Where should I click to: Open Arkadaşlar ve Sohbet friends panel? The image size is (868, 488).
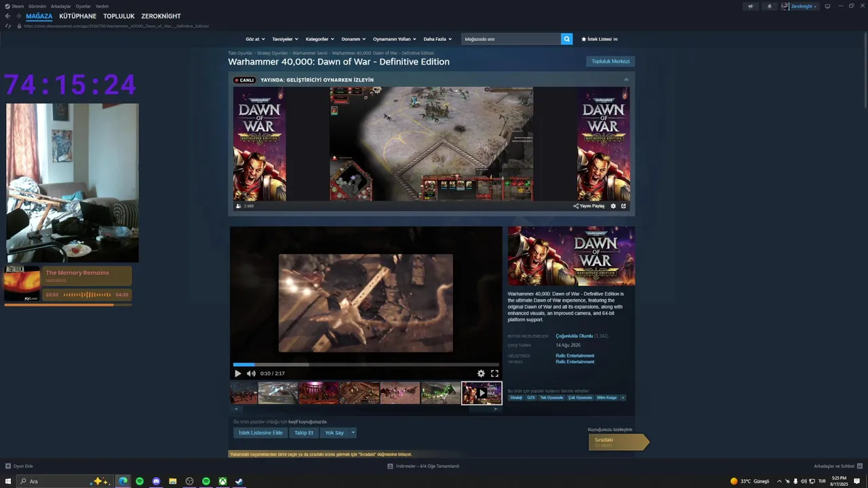(x=838, y=466)
